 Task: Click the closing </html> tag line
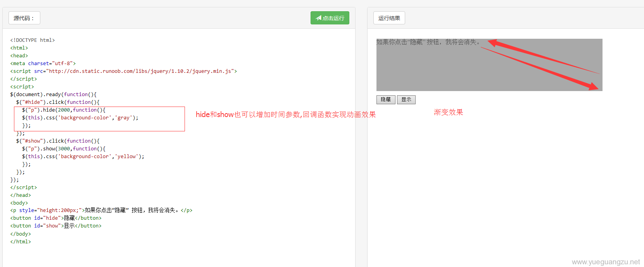coord(21,241)
